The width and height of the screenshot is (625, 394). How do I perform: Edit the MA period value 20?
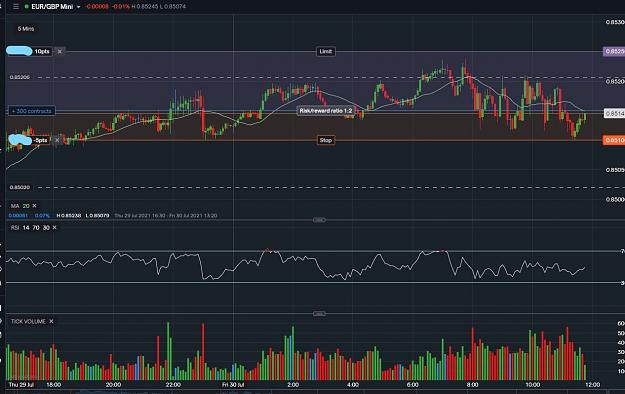point(26,206)
